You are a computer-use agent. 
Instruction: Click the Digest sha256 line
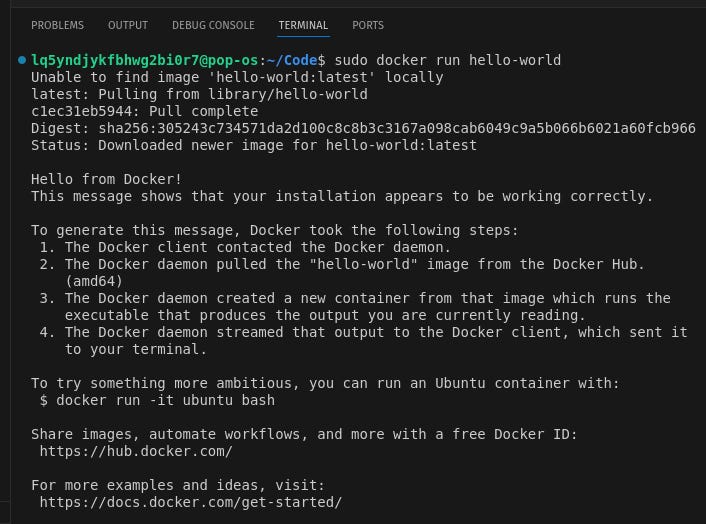point(363,128)
